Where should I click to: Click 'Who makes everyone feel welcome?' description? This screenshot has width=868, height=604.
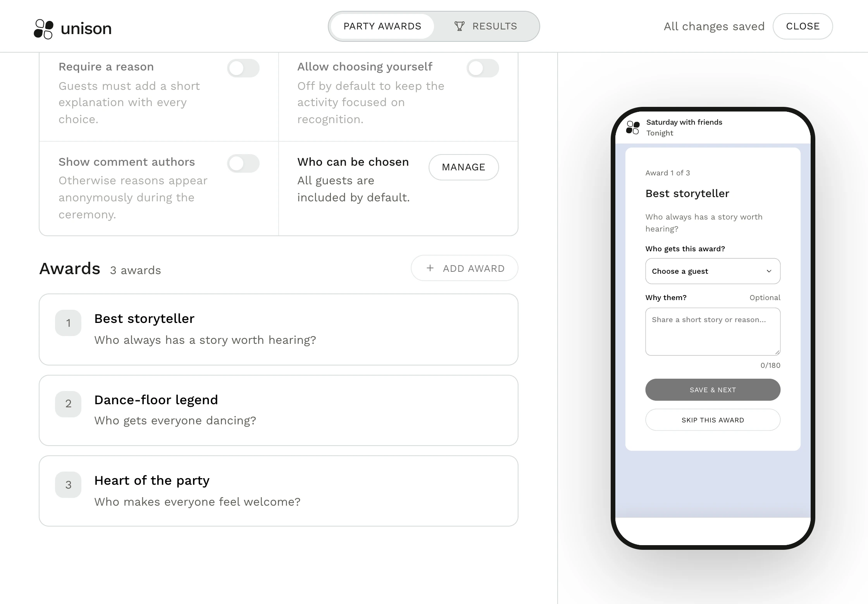click(197, 502)
